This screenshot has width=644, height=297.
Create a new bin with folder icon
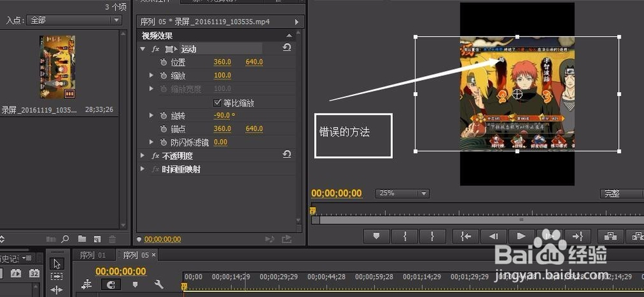(x=82, y=238)
